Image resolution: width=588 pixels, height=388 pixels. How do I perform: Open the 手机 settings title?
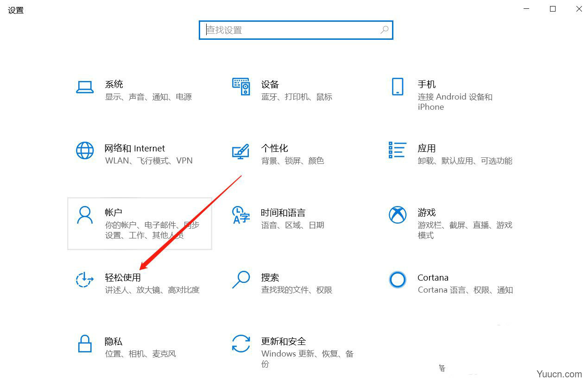(x=427, y=84)
